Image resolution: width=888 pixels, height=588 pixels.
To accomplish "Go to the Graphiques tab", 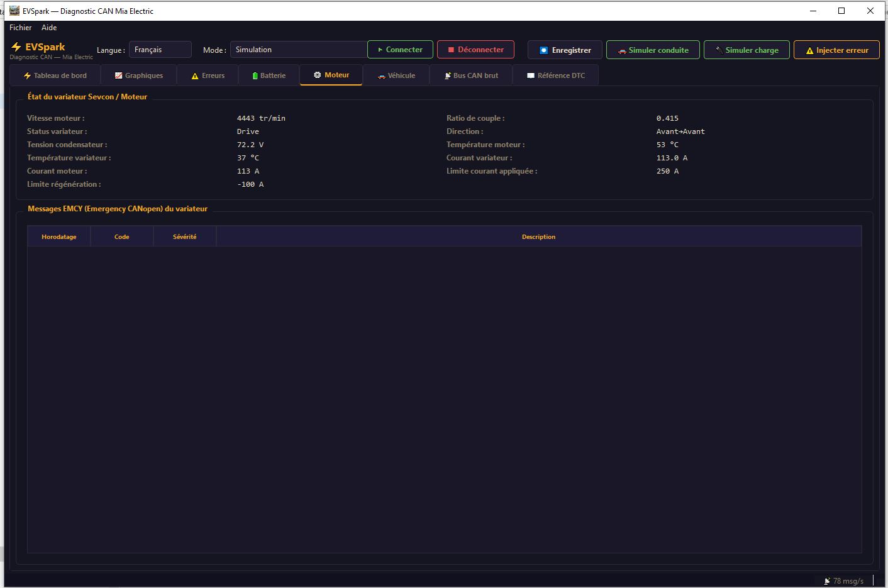I will click(138, 75).
